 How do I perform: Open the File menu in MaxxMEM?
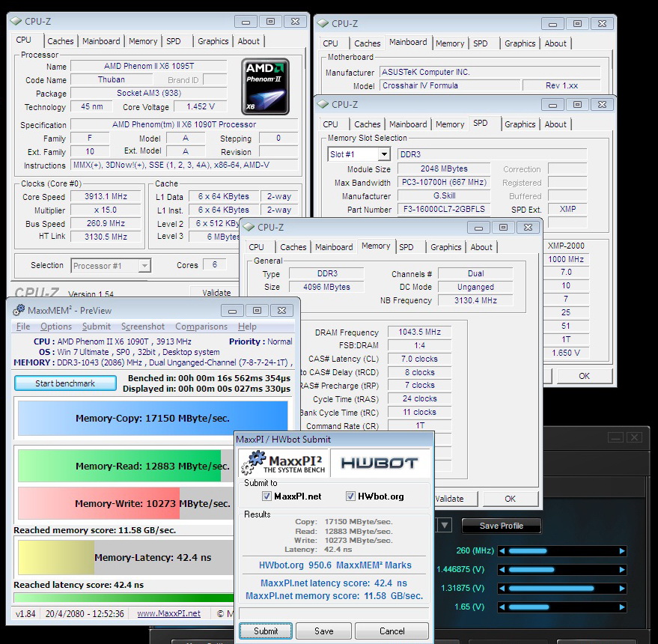[x=23, y=326]
